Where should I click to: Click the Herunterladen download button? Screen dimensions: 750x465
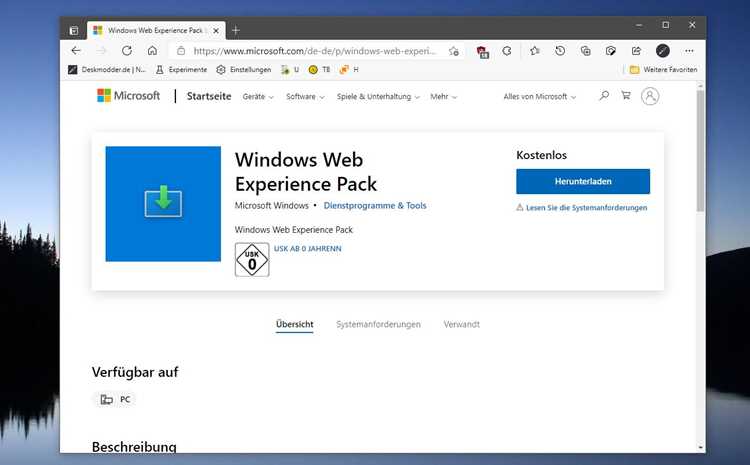(583, 181)
